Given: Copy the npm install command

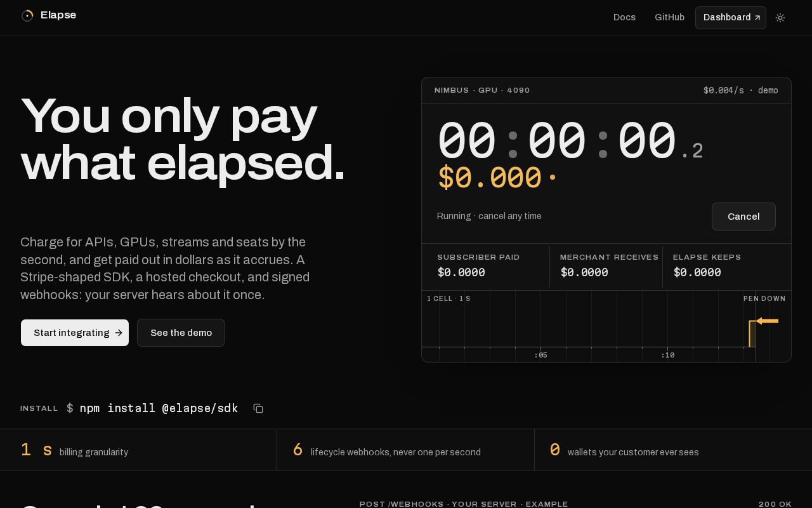Looking at the screenshot, I should 258,408.
